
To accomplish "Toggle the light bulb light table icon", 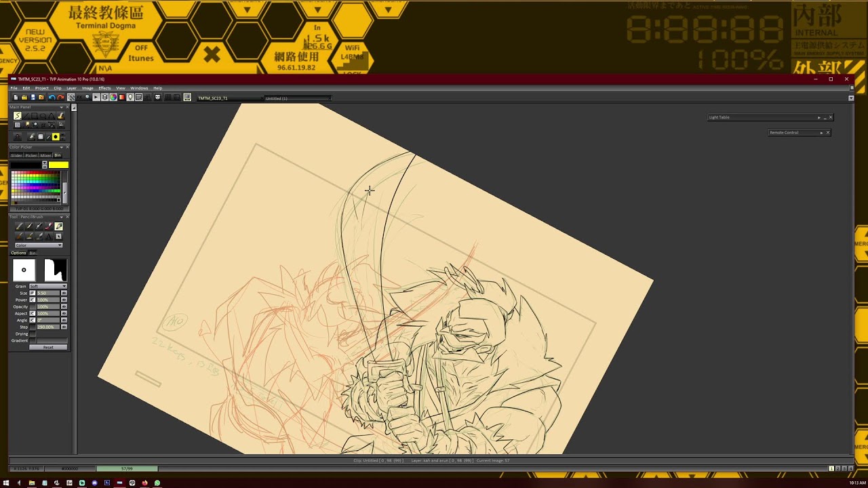I will click(x=130, y=98).
